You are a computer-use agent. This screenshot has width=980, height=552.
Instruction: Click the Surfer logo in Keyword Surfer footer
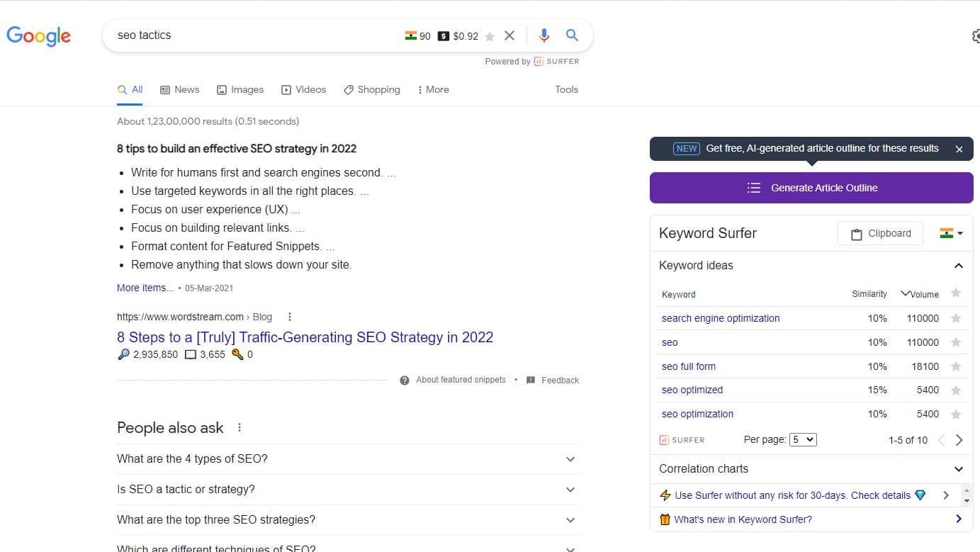682,440
